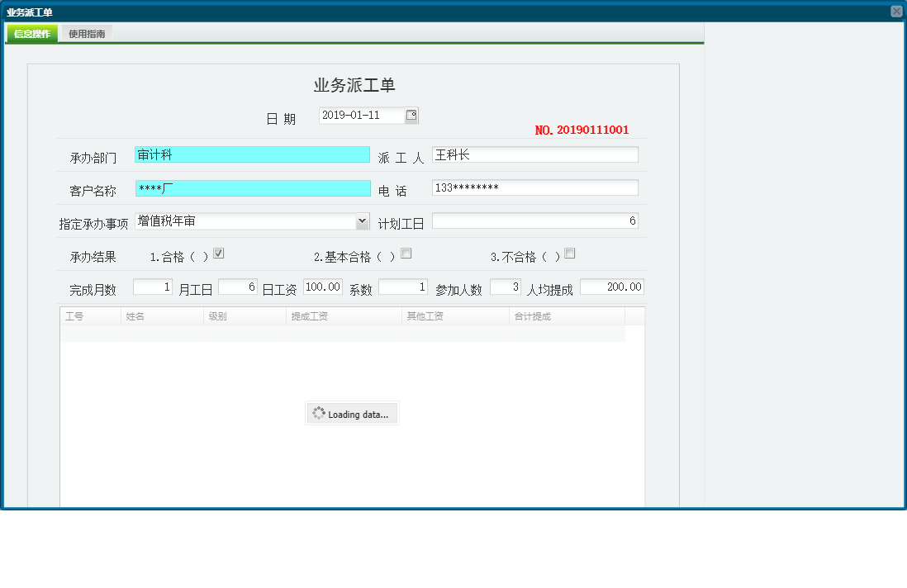Click the red NO.20190111001 order number
907x588 pixels.
582,129
